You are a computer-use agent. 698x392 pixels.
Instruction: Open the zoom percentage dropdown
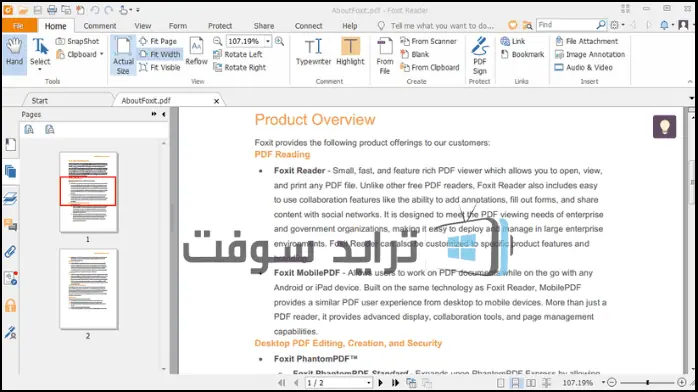[268, 41]
